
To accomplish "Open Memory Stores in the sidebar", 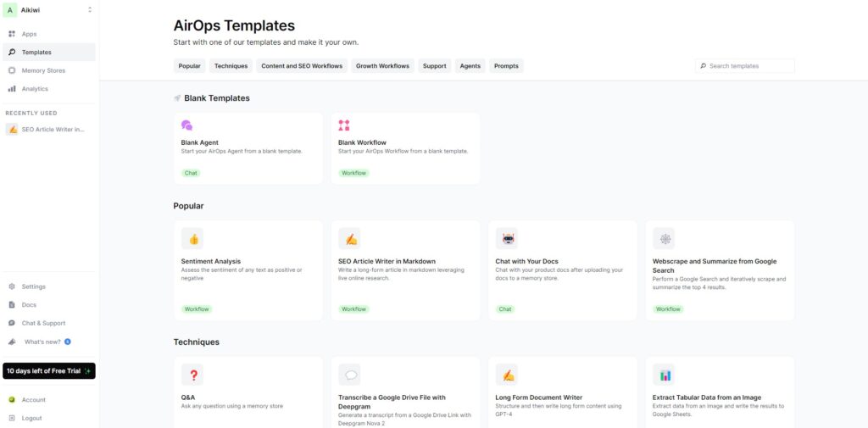I will coord(48,70).
